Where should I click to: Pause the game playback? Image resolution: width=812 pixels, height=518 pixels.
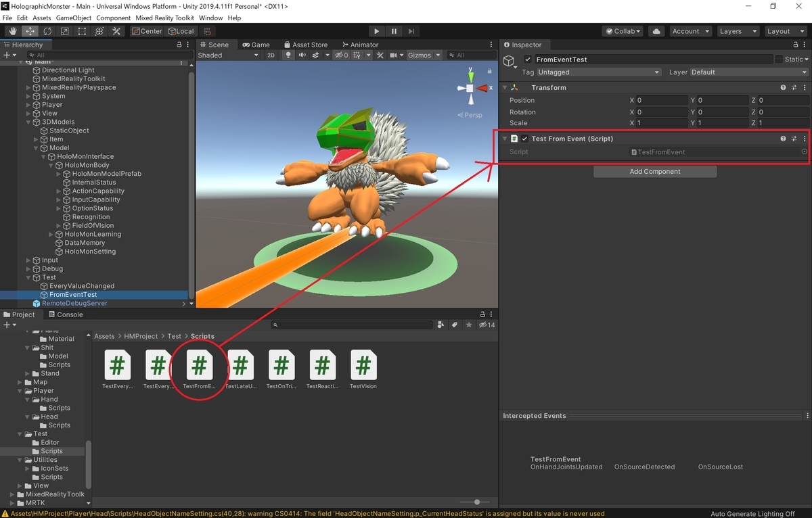(x=394, y=31)
